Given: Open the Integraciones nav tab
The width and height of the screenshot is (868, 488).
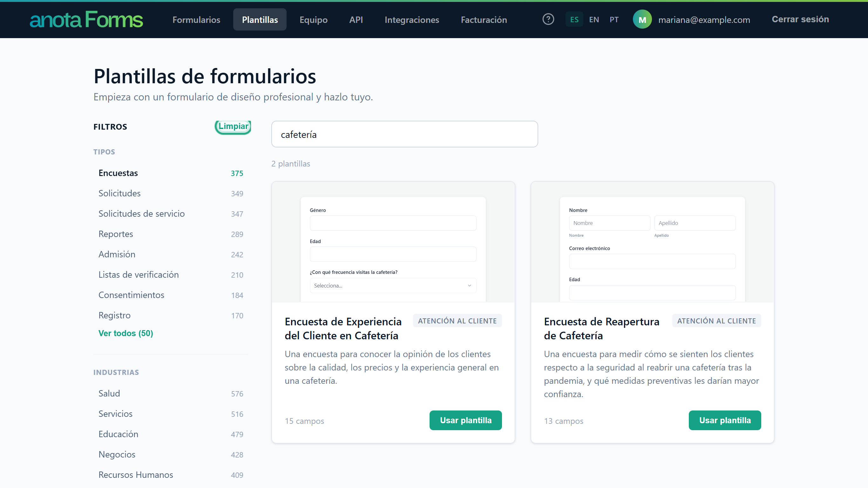Looking at the screenshot, I should tap(412, 20).
